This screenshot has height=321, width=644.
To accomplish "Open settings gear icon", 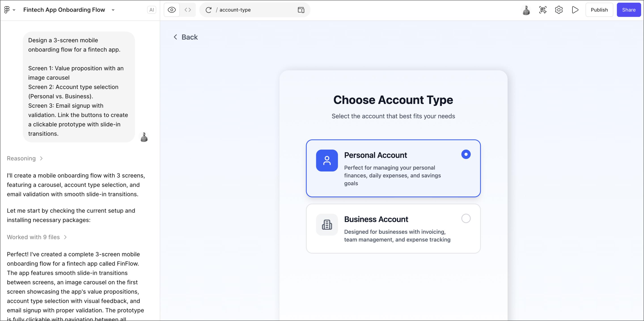I will [x=559, y=10].
